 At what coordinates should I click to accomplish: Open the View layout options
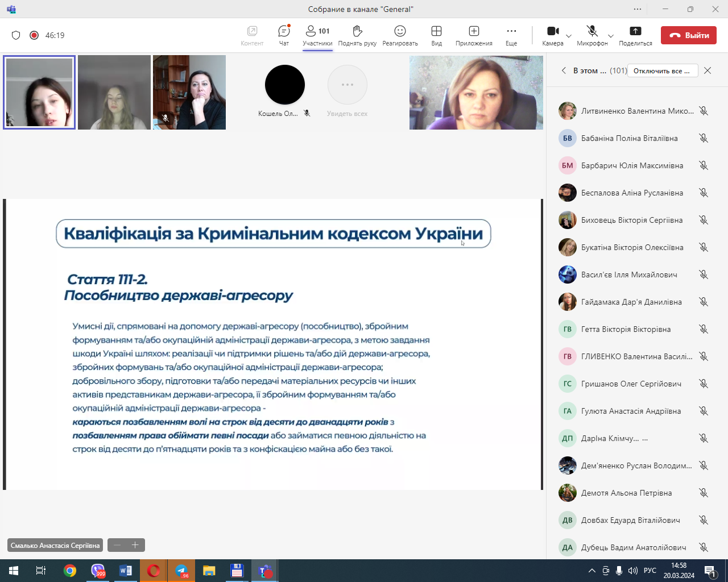pos(436,31)
